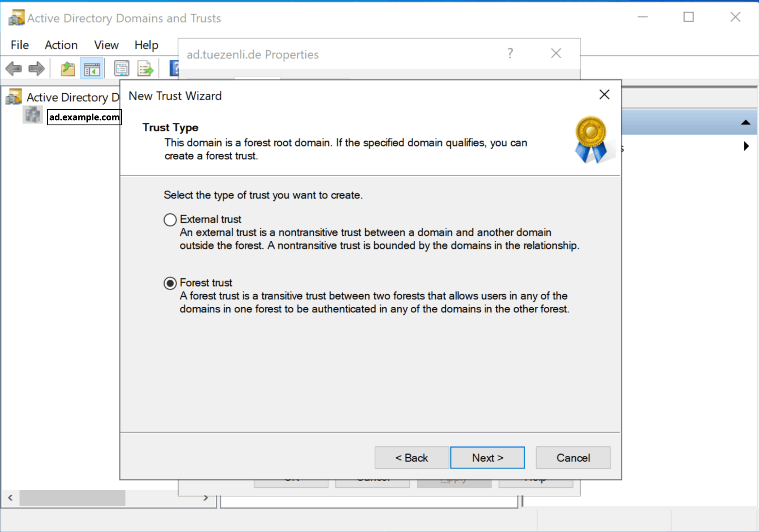759x532 pixels.
Task: Open the View menu
Action: [106, 45]
